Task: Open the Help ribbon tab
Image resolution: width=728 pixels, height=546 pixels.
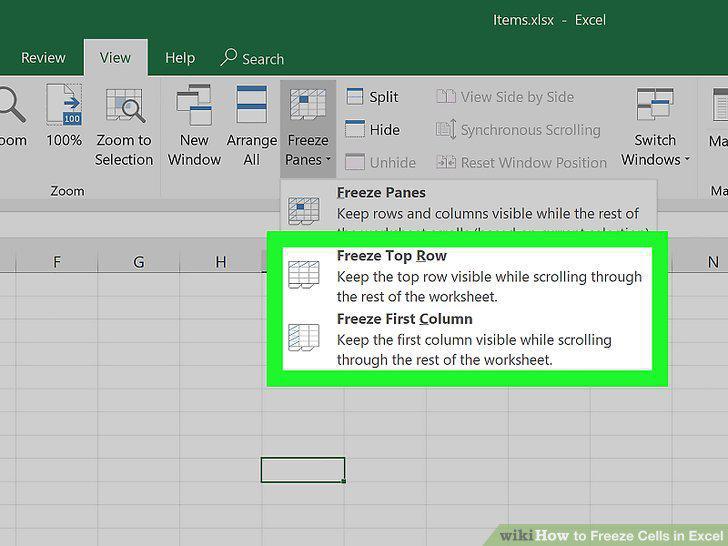Action: (180, 58)
